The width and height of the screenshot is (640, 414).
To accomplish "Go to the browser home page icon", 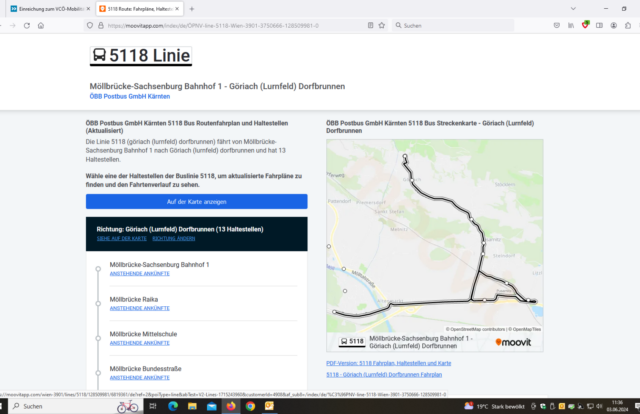I will [x=41, y=25].
